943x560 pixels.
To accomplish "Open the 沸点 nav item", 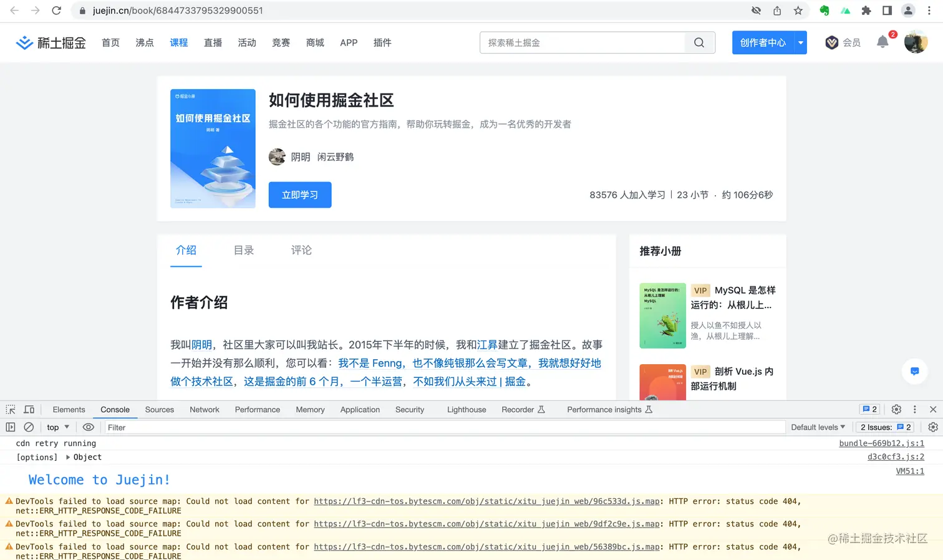I will pos(145,42).
